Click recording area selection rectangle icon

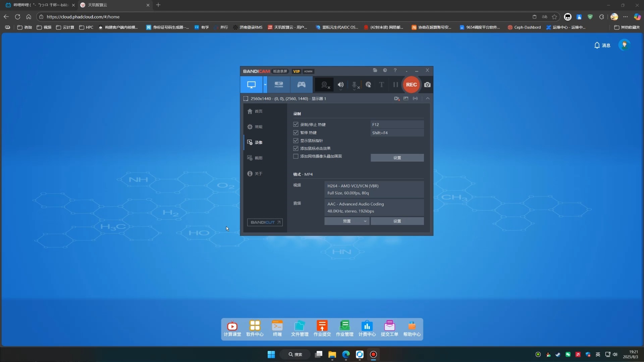[x=246, y=99]
